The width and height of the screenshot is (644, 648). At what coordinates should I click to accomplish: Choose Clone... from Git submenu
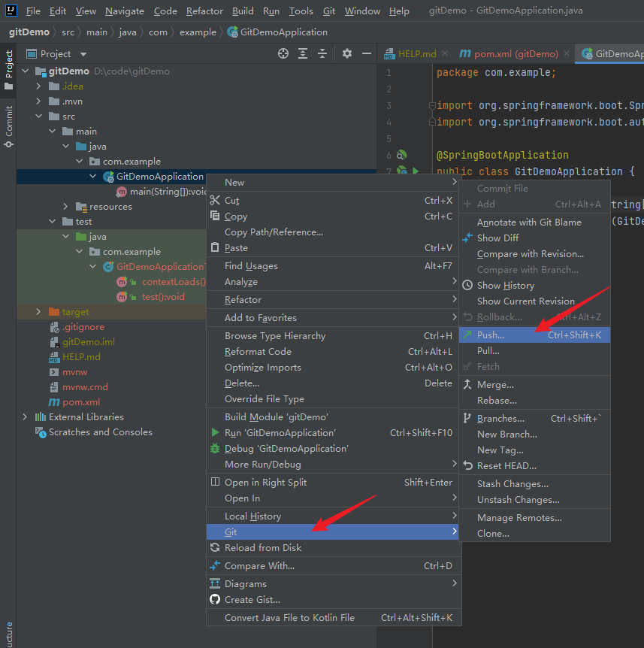pyautogui.click(x=534, y=534)
